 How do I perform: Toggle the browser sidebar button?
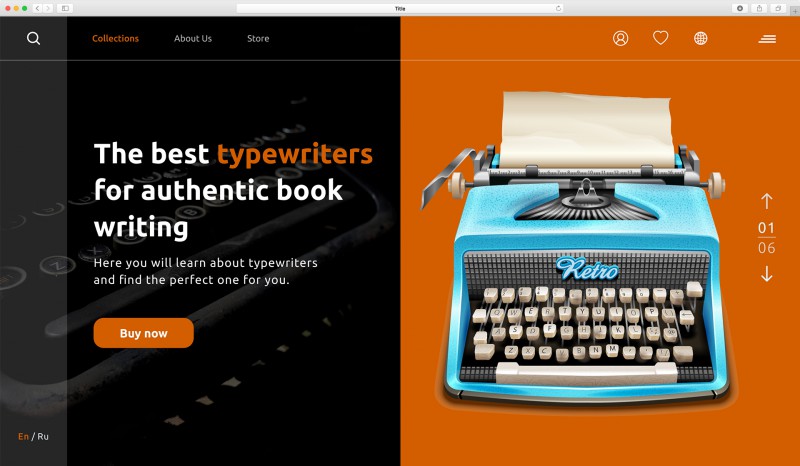click(x=65, y=8)
